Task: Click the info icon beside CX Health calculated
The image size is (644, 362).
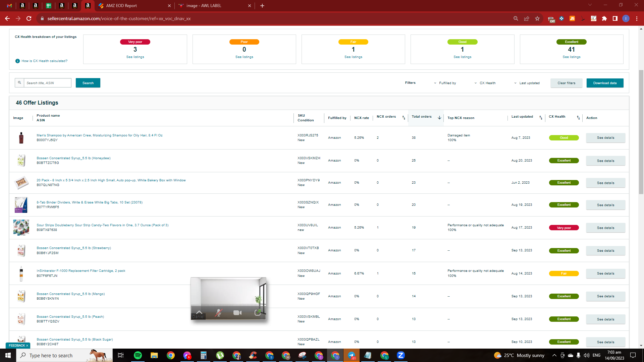Action: (x=17, y=61)
